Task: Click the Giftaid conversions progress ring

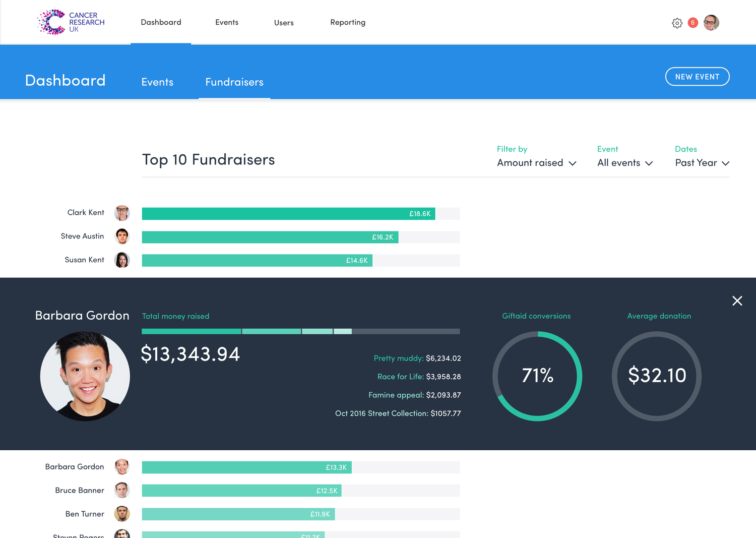Action: pos(537,376)
